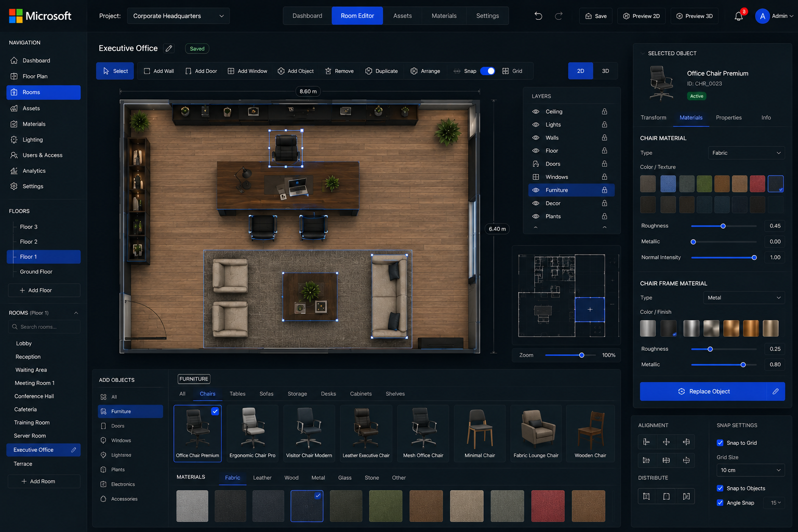798x532 pixels.
Task: Hide the Lights layer eye icon
Action: pos(536,125)
